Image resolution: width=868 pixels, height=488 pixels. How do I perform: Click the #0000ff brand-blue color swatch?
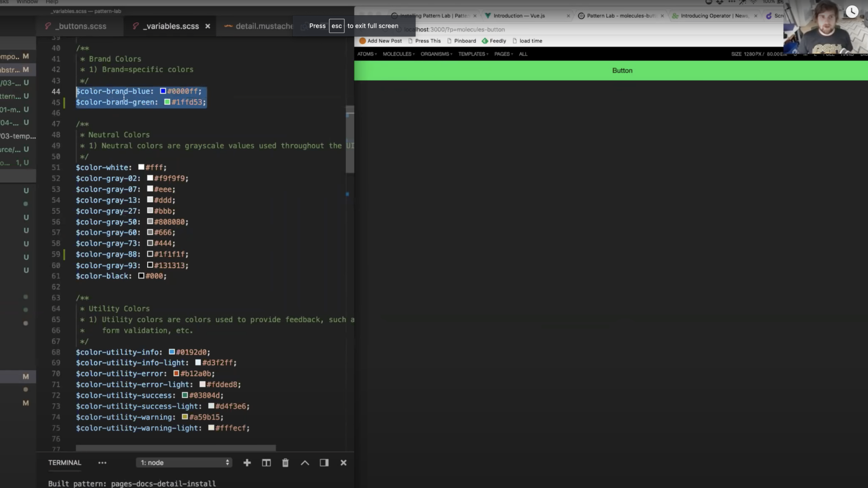point(163,91)
